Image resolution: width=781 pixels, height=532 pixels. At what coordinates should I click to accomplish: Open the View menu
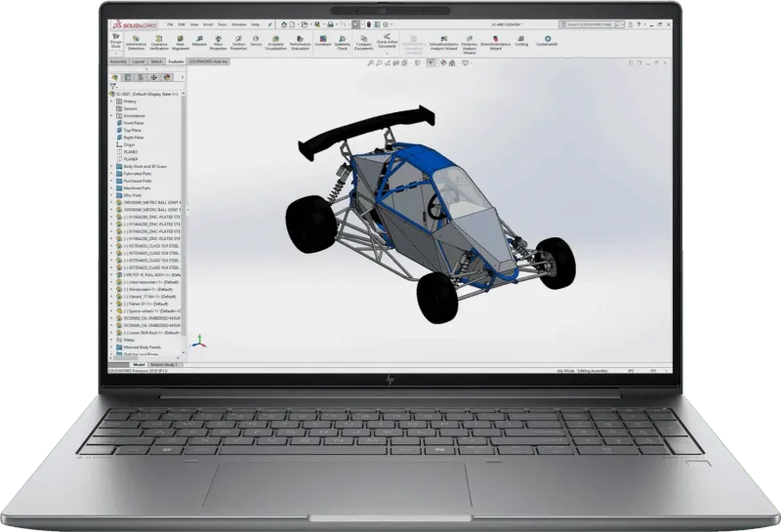click(193, 24)
